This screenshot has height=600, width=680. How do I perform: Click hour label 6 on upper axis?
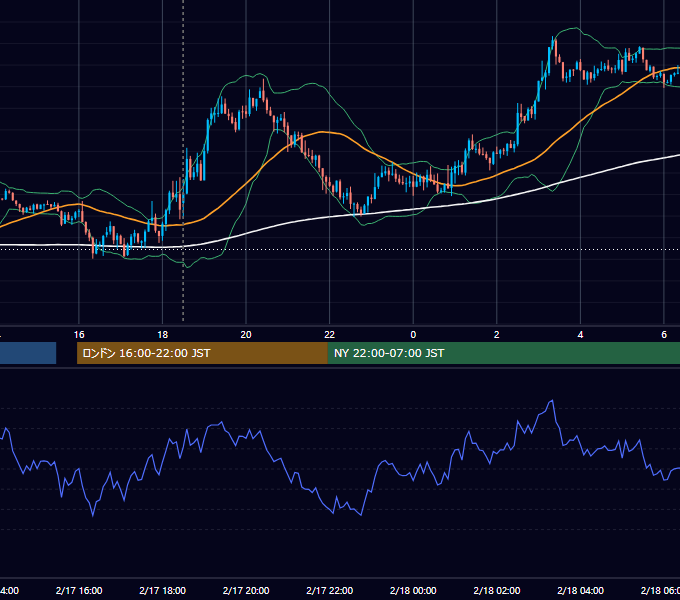tap(664, 335)
